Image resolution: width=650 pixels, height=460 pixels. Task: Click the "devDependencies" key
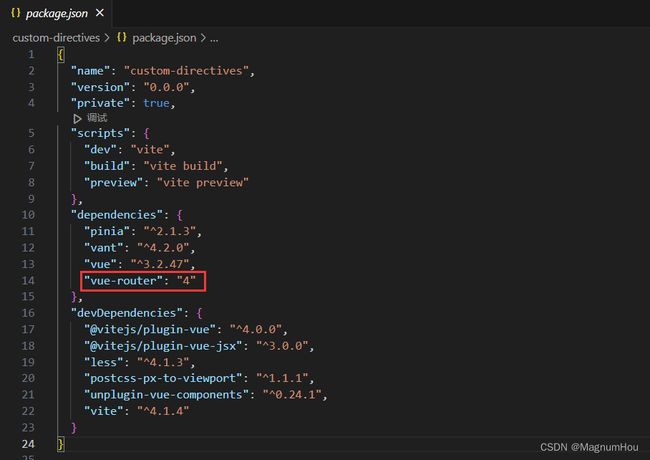click(x=127, y=313)
